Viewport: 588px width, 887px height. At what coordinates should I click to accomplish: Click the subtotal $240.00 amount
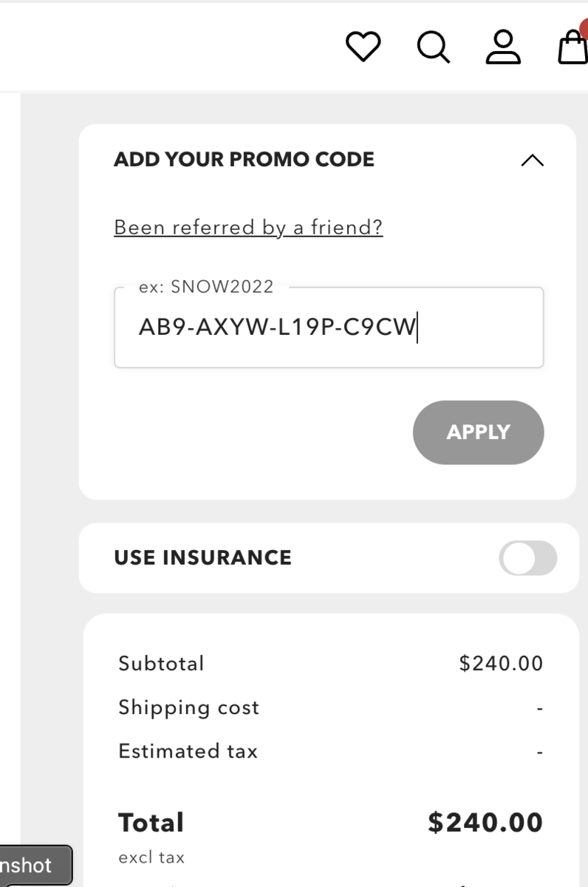click(x=501, y=663)
